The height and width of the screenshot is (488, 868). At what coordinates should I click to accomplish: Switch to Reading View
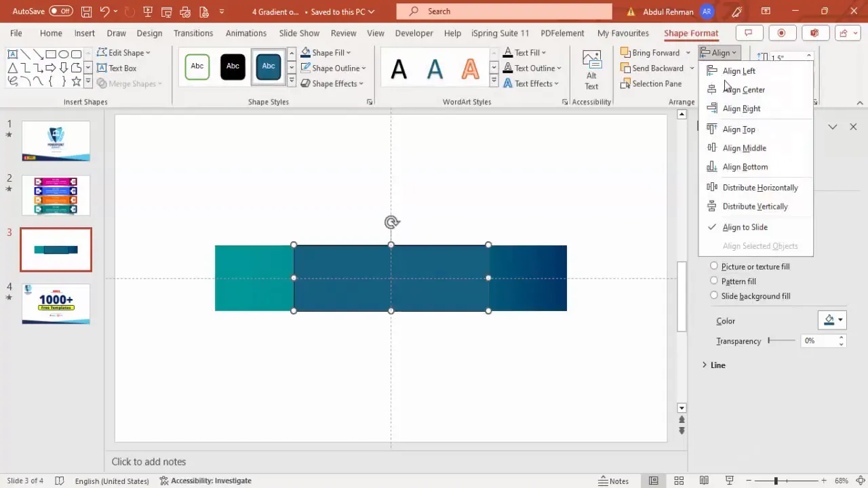705,481
